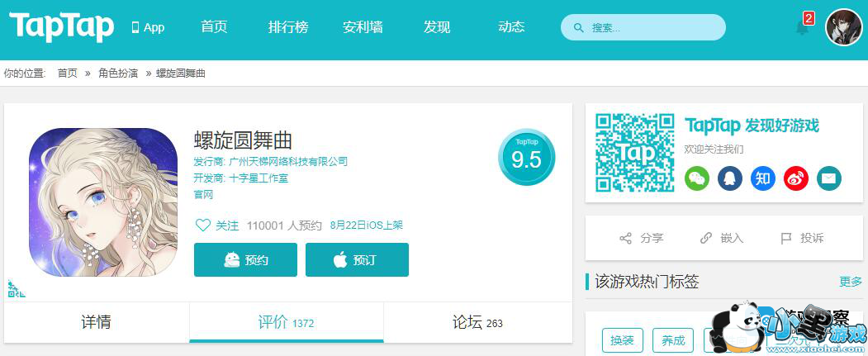Viewport: 868px width, 356px height.
Task: Select the 换装 tag
Action: click(x=622, y=340)
